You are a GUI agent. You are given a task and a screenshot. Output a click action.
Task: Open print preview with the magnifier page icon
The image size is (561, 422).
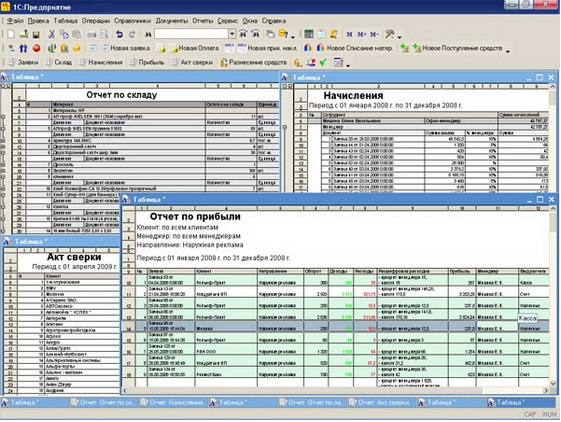(x=104, y=34)
